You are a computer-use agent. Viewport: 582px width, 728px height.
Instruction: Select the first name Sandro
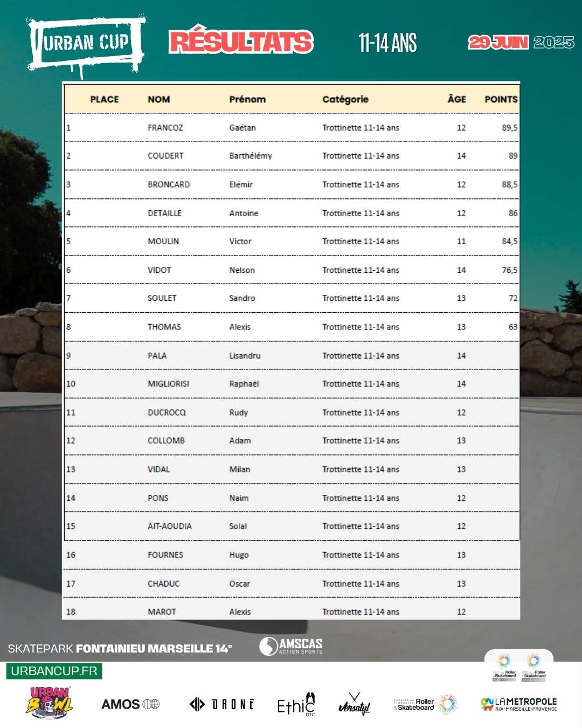(x=242, y=298)
